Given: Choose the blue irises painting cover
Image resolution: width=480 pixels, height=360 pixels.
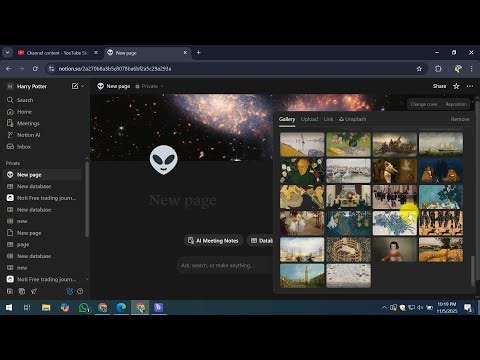Looking at the screenshot, I should point(395,223).
